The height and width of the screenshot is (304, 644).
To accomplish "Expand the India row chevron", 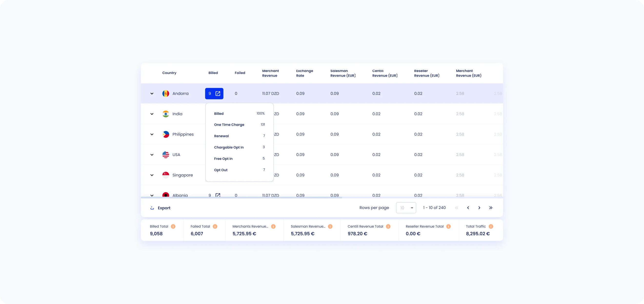I will pos(152,114).
